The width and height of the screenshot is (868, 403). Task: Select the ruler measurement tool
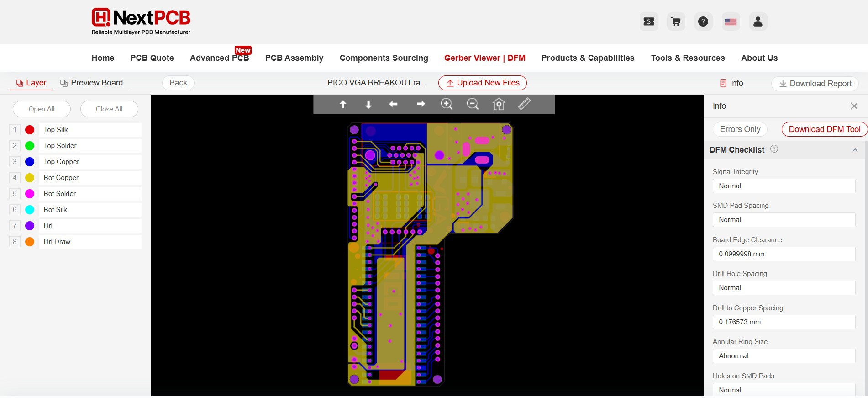pos(524,104)
